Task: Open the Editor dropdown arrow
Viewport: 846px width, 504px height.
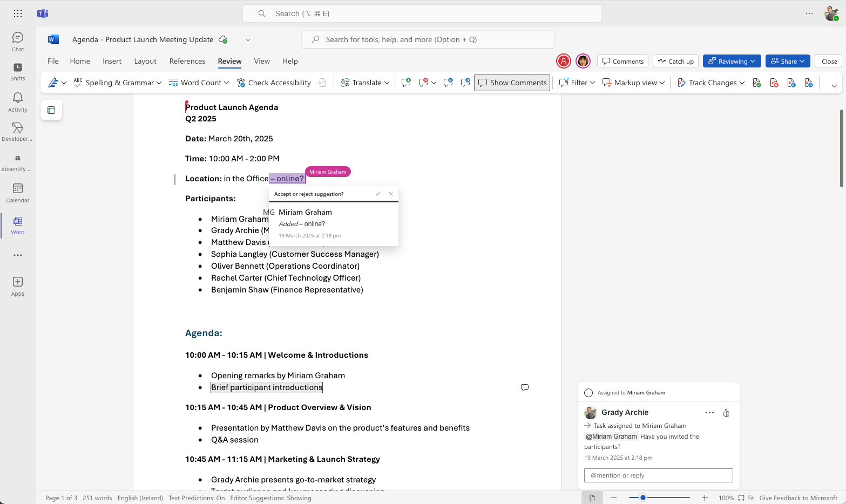Action: [64, 83]
